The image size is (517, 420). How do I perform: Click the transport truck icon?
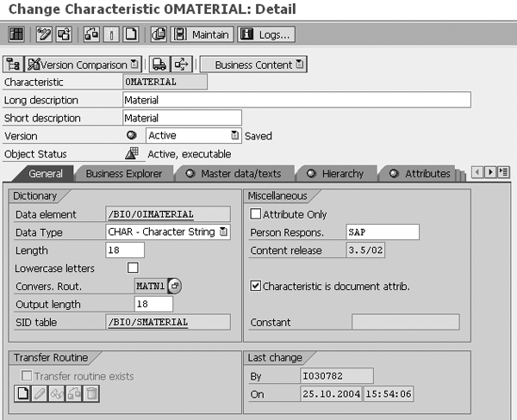click(159, 65)
